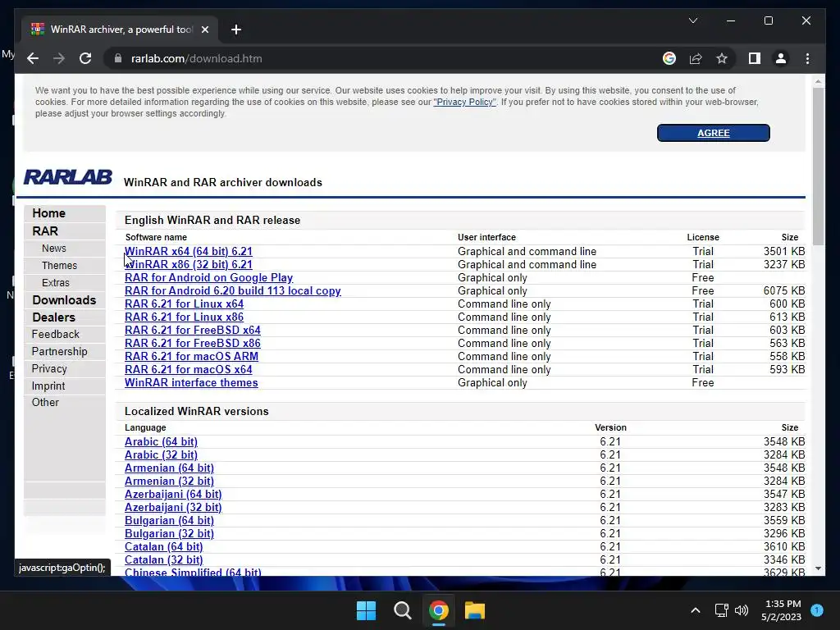The width and height of the screenshot is (840, 630).
Task: Open the Chrome profile icon
Action: (x=781, y=58)
